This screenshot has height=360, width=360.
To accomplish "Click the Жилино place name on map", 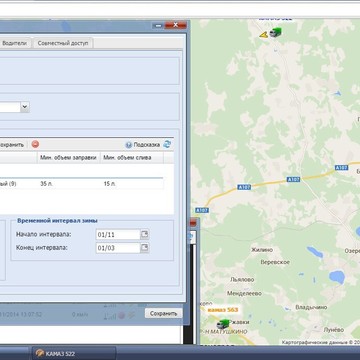I will coord(262,249).
